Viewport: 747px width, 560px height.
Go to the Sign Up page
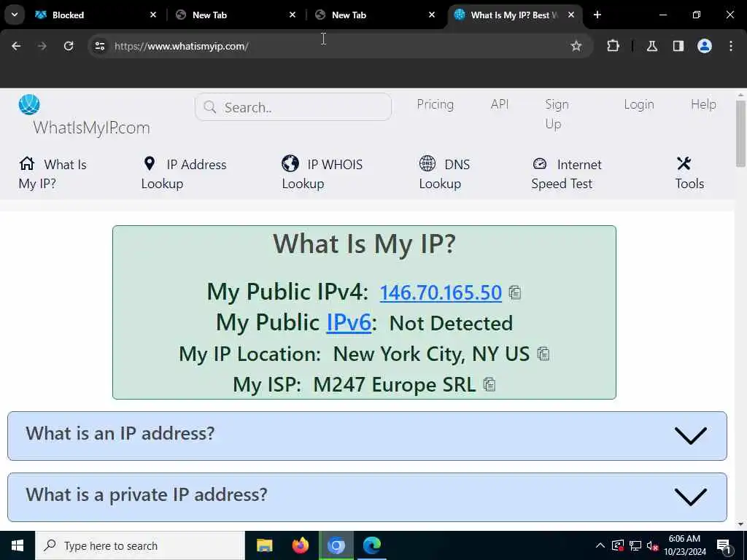(x=557, y=114)
